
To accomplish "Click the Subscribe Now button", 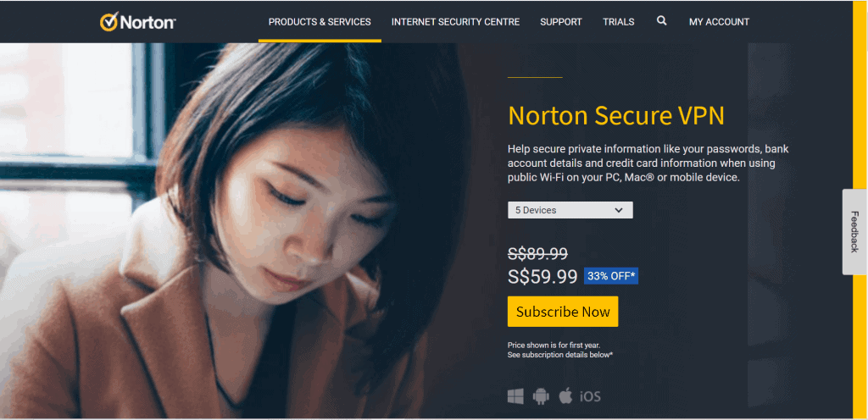I will 563,312.
